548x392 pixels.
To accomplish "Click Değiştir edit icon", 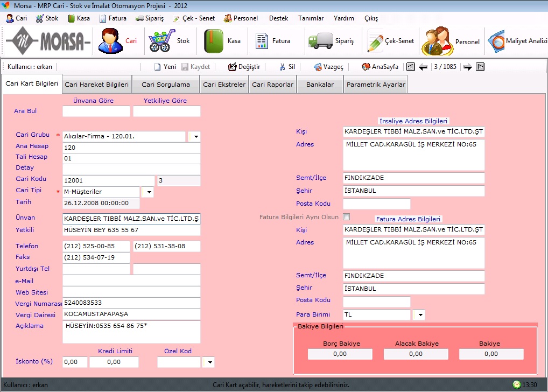I will coord(232,67).
